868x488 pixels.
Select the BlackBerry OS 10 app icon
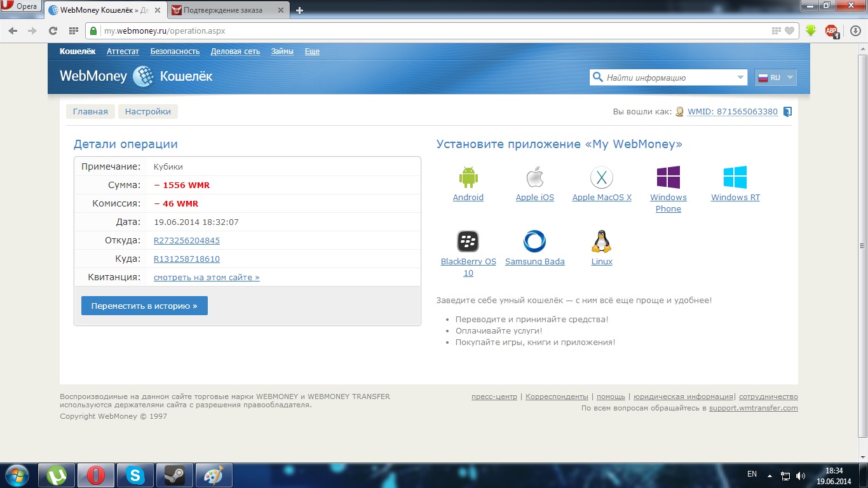pos(468,241)
